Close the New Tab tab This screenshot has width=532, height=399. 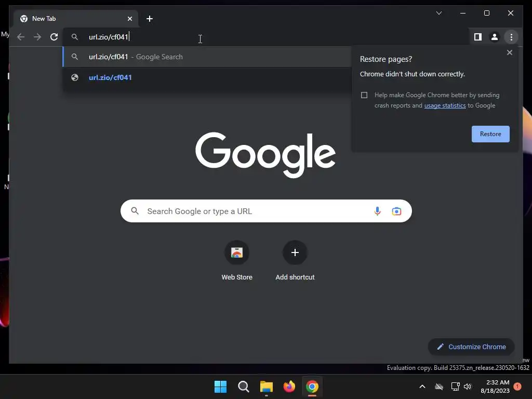(129, 19)
